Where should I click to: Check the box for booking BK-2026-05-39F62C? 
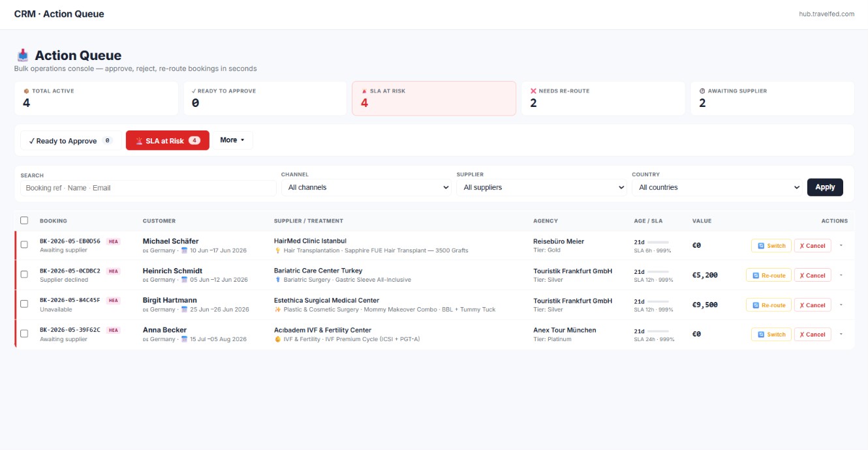[24, 333]
